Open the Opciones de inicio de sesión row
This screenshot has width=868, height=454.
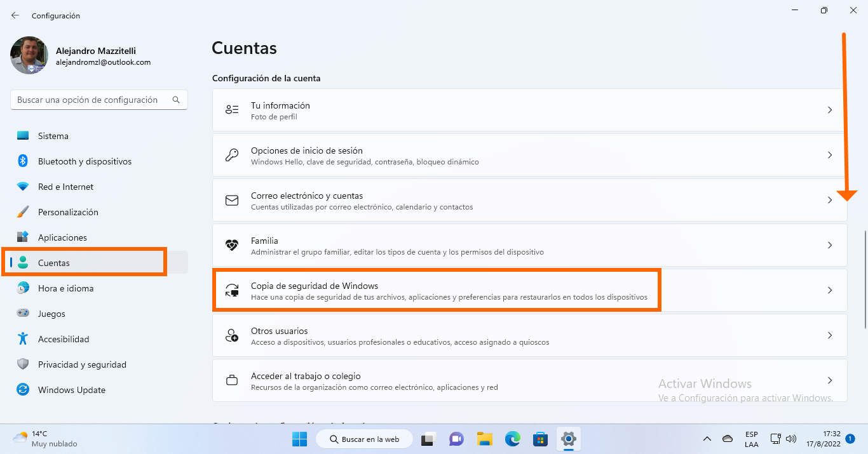529,155
